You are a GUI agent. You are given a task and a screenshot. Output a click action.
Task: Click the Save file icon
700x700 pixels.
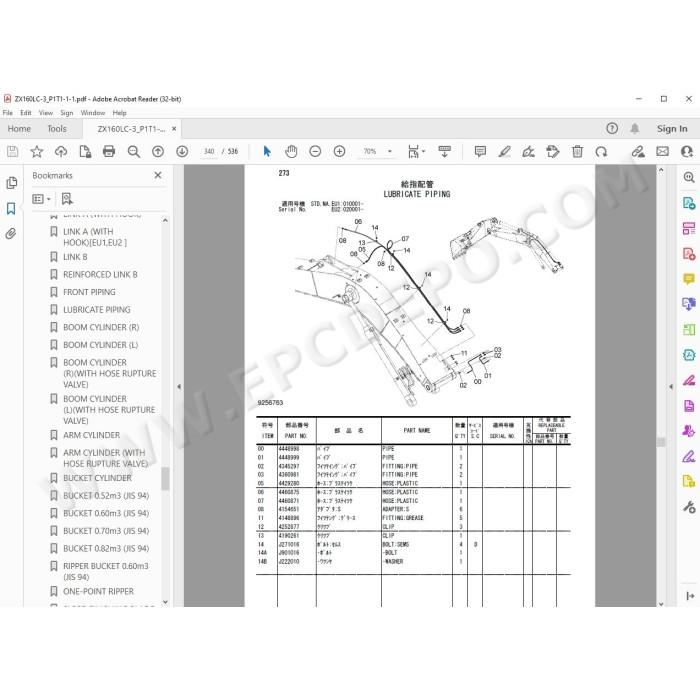[x=12, y=151]
